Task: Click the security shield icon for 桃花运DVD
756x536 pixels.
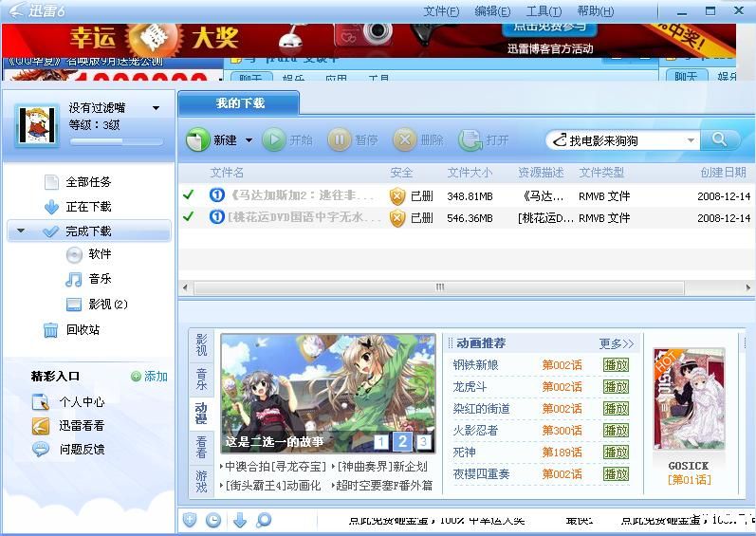Action: pos(397,218)
